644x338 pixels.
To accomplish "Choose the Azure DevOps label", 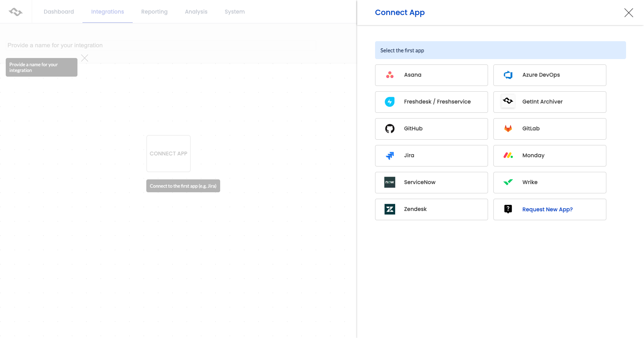I will click(541, 75).
